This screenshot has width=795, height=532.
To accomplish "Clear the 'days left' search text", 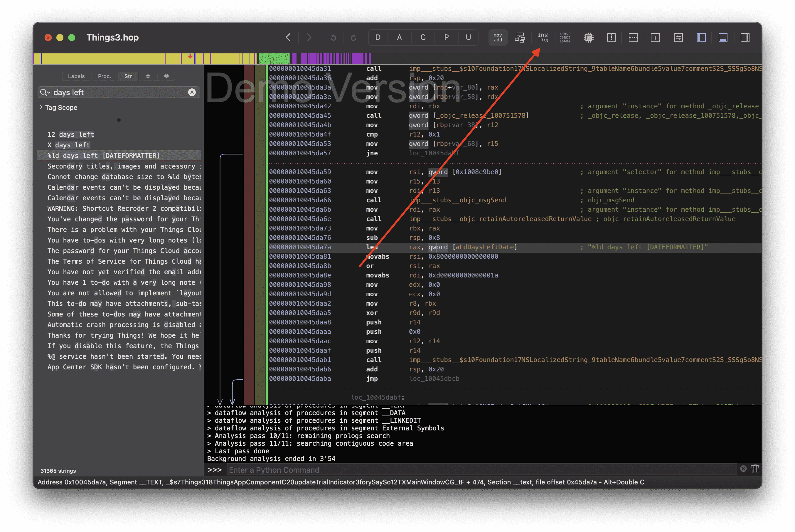I will pos(192,92).
